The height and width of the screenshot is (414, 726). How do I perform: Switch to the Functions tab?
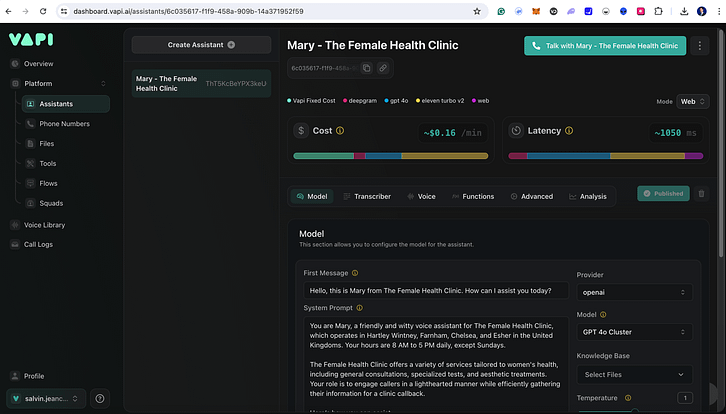(x=473, y=196)
